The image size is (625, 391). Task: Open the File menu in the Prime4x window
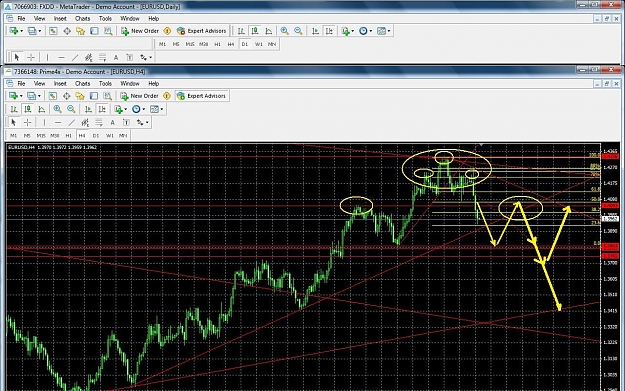click(x=21, y=84)
